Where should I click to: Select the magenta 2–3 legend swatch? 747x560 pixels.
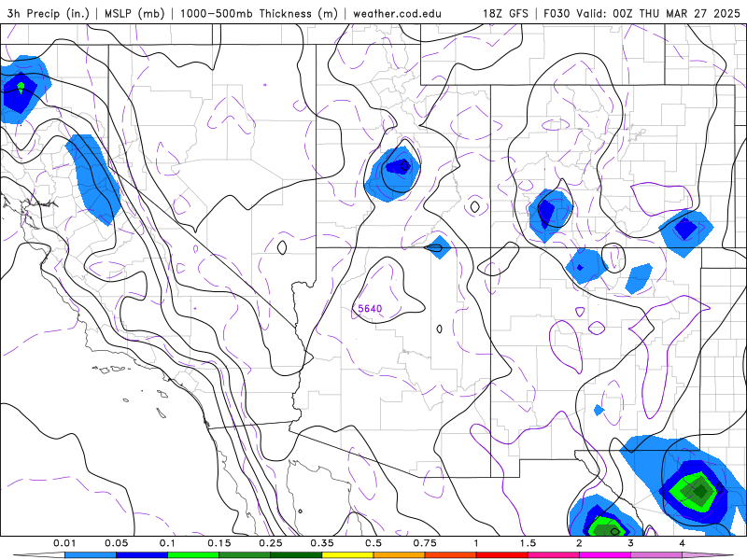[605, 555]
